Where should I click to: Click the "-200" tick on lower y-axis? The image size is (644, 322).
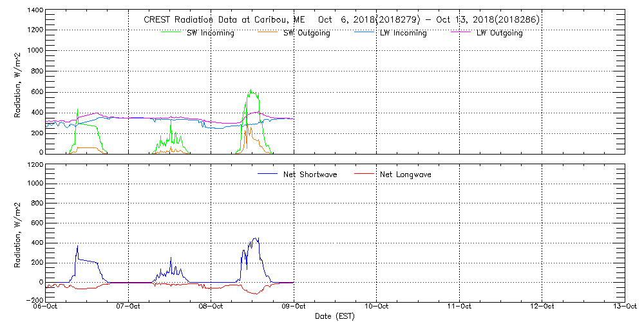[33, 301]
